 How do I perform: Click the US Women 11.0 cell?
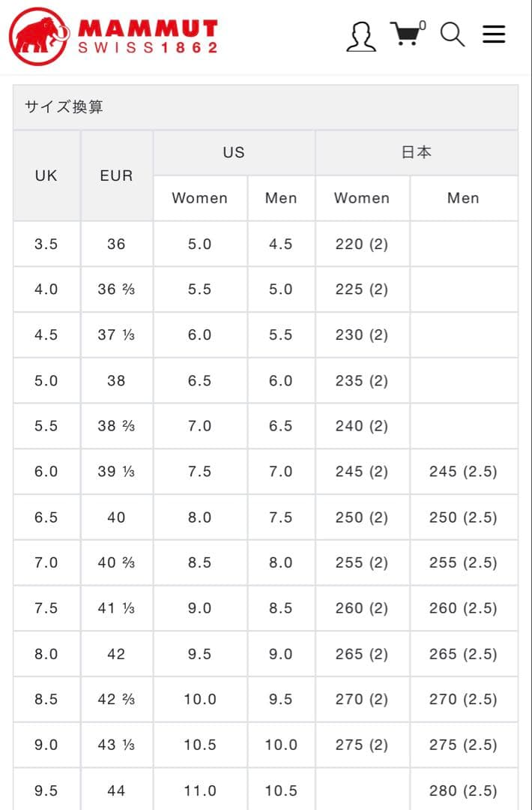pos(199,790)
